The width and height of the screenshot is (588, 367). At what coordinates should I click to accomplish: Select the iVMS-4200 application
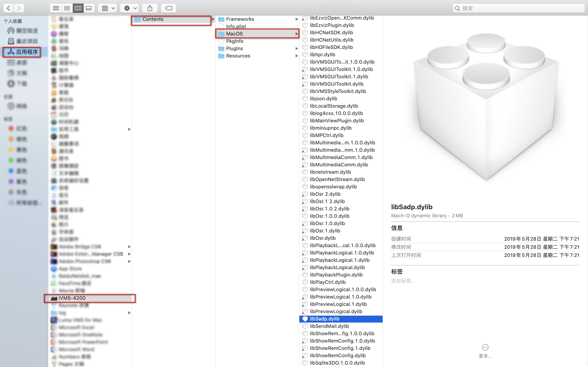coord(72,298)
